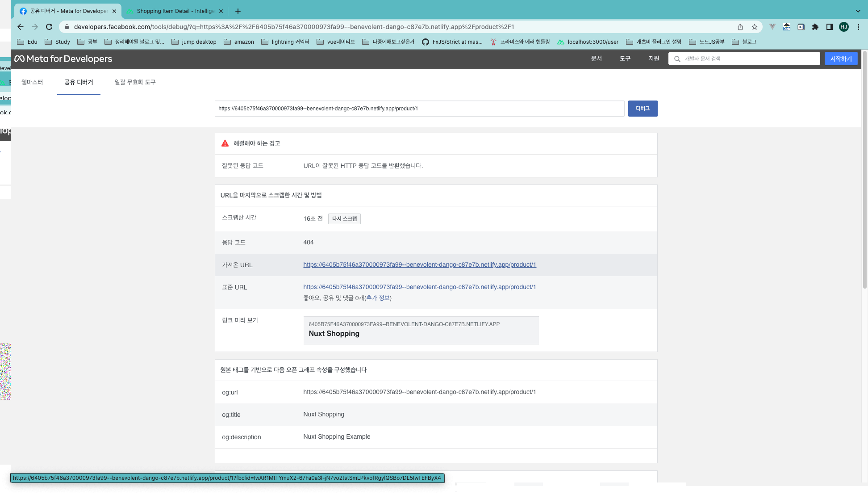Image resolution: width=868 pixels, height=495 pixels.
Task: Expand the tab search chevron
Action: pyautogui.click(x=858, y=11)
